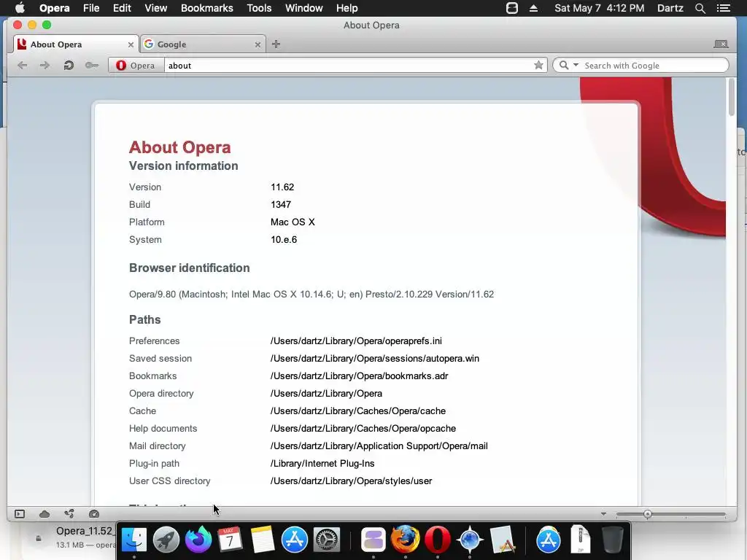The image size is (747, 560).
Task: Click the red Opera icon in Dock
Action: coord(438,540)
